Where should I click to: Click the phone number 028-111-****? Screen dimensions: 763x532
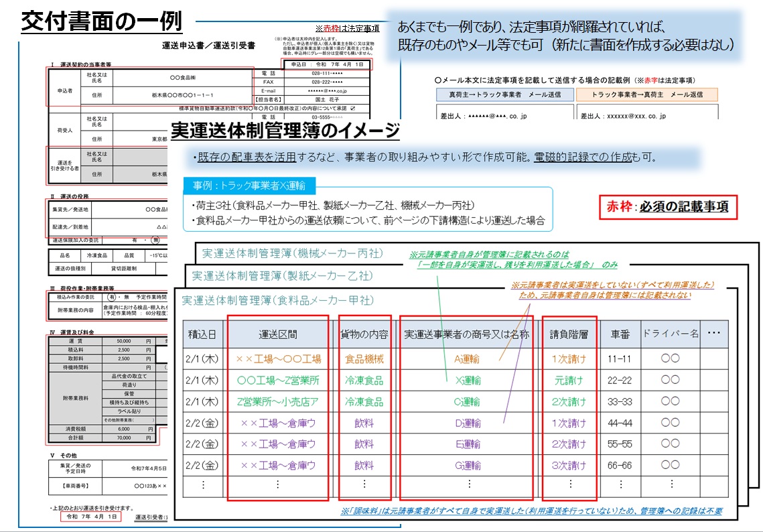coord(327,74)
